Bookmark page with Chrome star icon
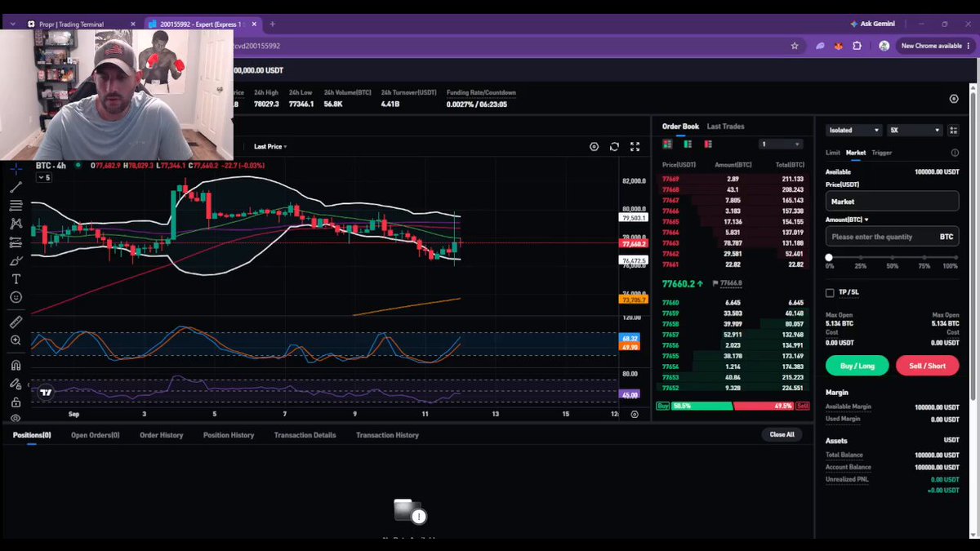This screenshot has height=551, width=980. point(795,46)
